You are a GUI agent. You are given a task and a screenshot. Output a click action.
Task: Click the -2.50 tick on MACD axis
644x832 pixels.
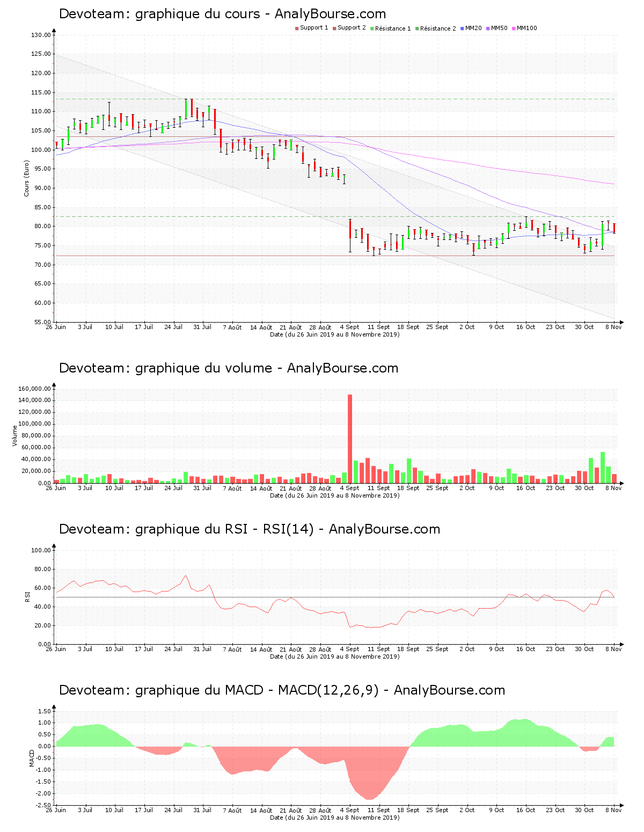click(44, 805)
